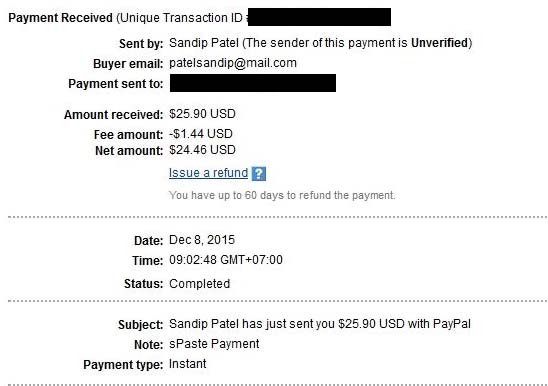Image resolution: width=548 pixels, height=386 pixels.
Task: Click the sPaste Payment note text
Action: pyautogui.click(x=214, y=344)
